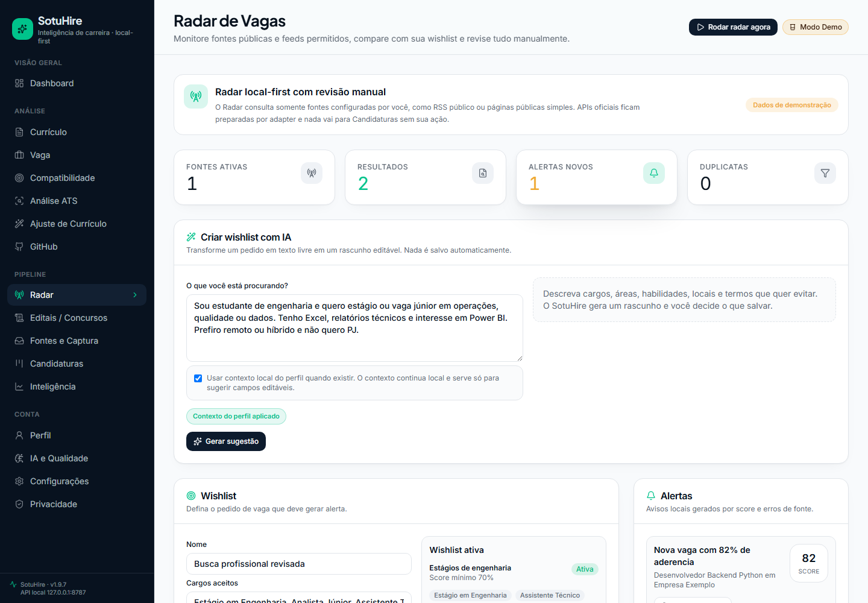Screen dimensions: 868x603
Task: Click the Alertas panel bell icon
Action: coord(651,496)
